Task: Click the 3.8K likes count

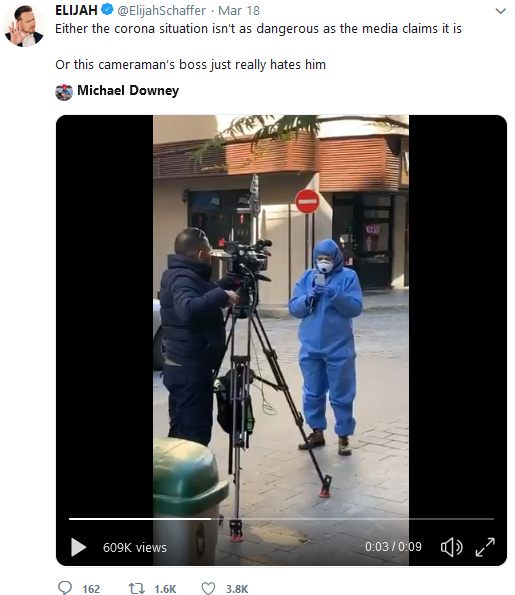Action: tap(237, 589)
